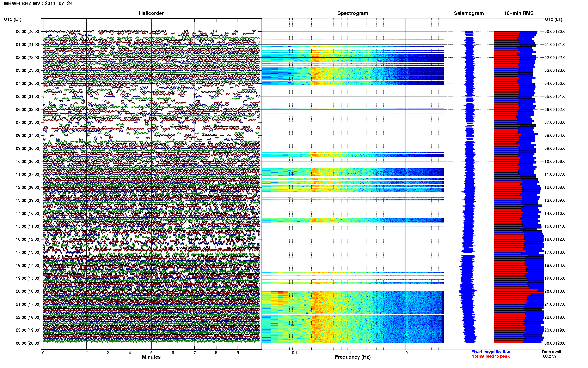Select the left time label '19:00 (15:00)'
Viewport: 588px width, 368px height.
coord(28,278)
